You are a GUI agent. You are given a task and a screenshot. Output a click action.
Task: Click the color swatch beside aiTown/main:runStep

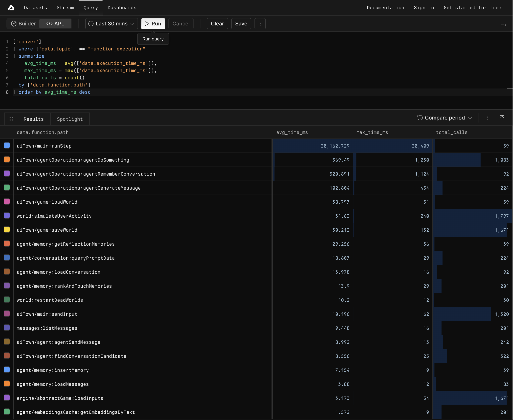point(7,145)
